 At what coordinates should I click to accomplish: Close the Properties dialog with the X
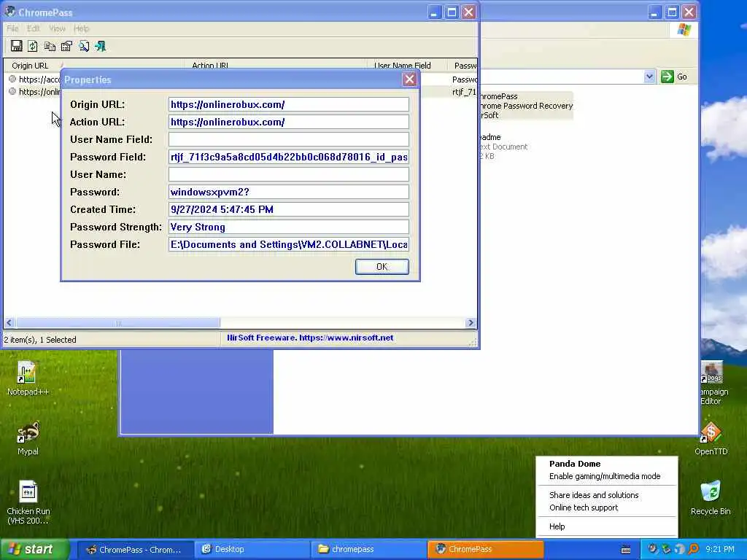(x=409, y=79)
